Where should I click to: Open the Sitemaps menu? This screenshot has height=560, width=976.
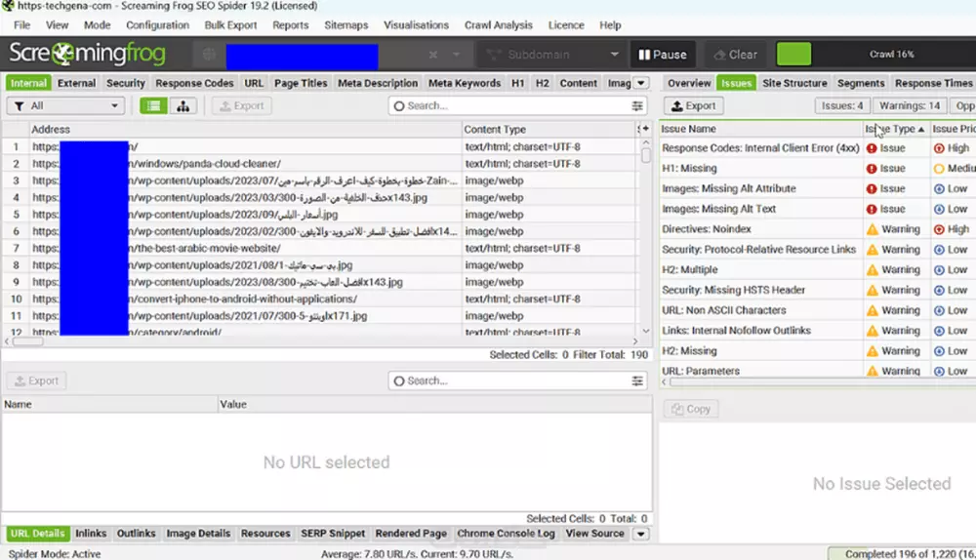(x=346, y=25)
